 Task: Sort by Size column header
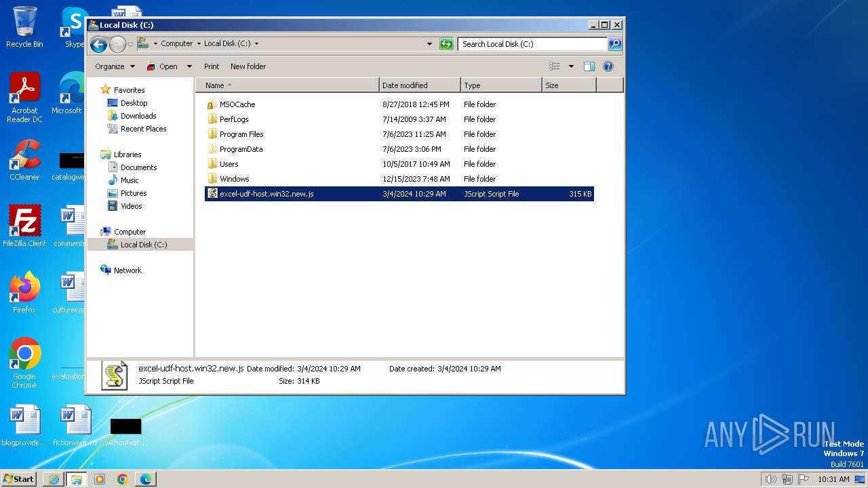pyautogui.click(x=570, y=85)
